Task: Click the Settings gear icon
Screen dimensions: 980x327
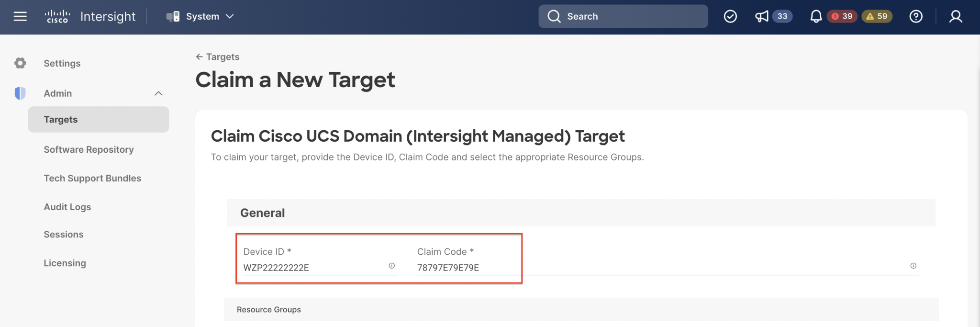Action: coord(20,63)
